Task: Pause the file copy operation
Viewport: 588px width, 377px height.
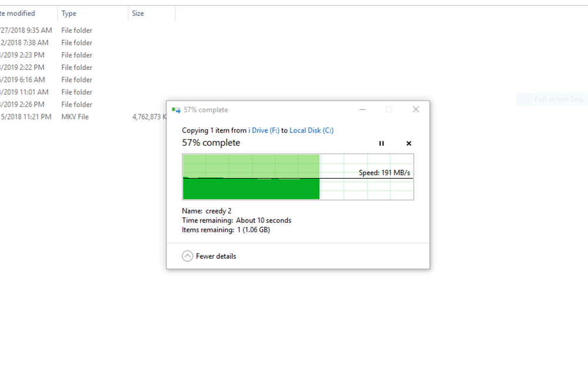Action: 382,144
